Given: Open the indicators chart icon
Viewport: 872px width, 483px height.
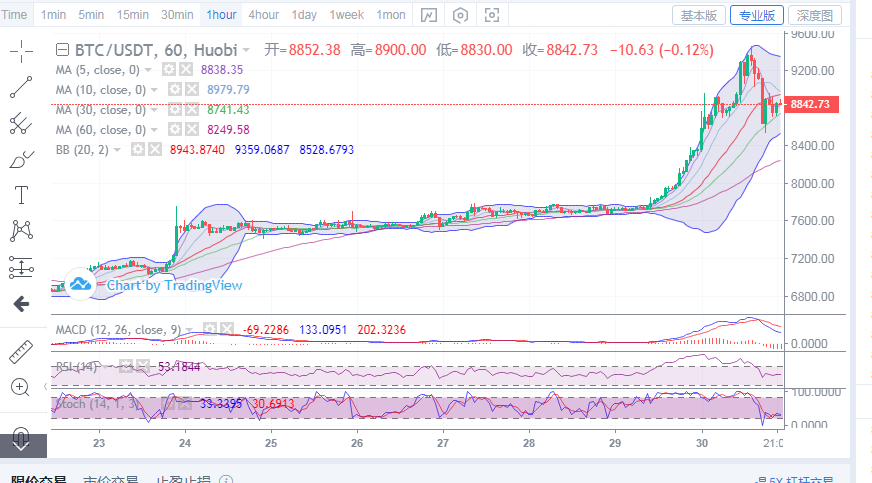Looking at the screenshot, I should [x=428, y=15].
